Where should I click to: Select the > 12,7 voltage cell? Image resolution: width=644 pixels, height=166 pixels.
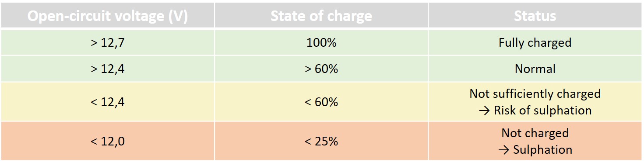click(x=108, y=43)
